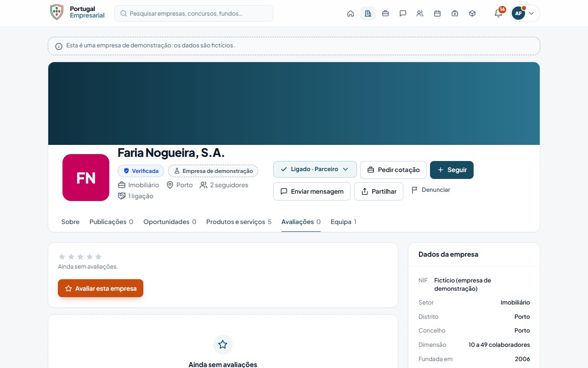Click the Imobiliário value in the Setor row
The height and width of the screenshot is (368, 588).
tap(515, 302)
